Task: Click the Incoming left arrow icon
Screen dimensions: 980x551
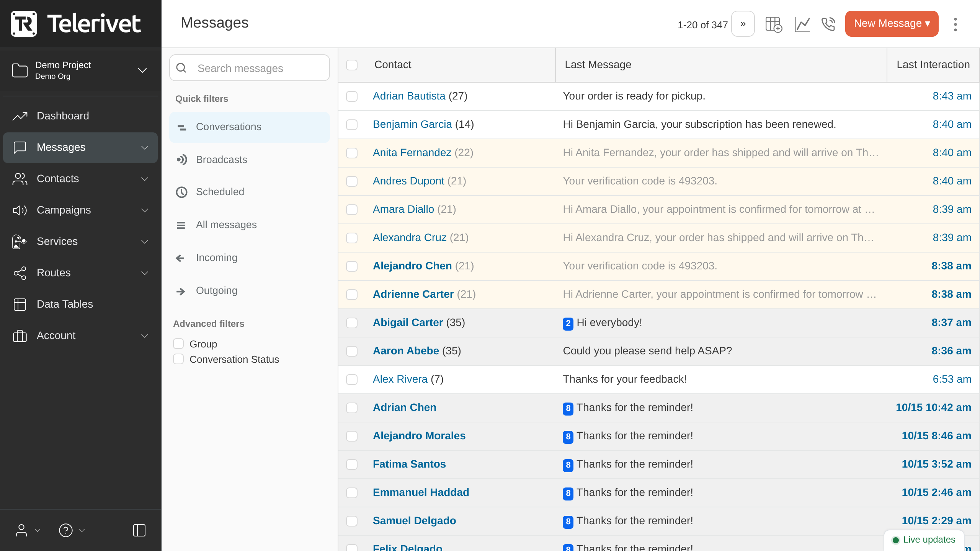Action: pos(180,258)
